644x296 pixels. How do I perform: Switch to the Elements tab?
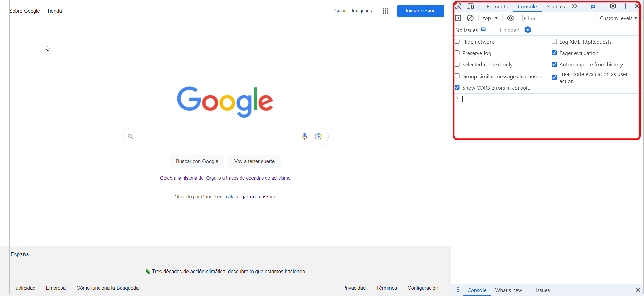(497, 7)
